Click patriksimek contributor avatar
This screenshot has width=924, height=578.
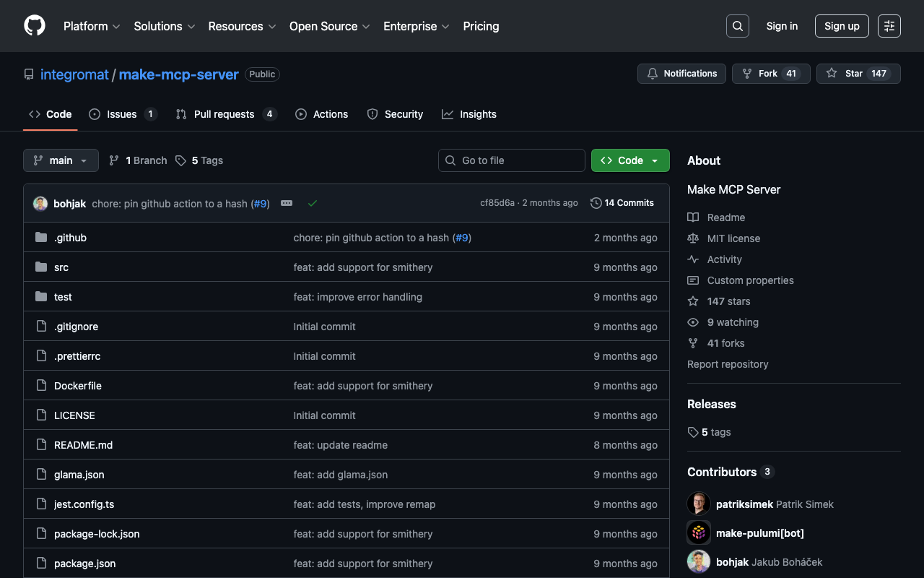coord(698,504)
